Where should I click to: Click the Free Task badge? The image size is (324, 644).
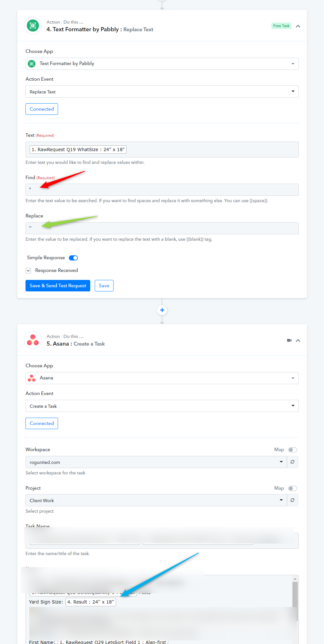point(281,26)
